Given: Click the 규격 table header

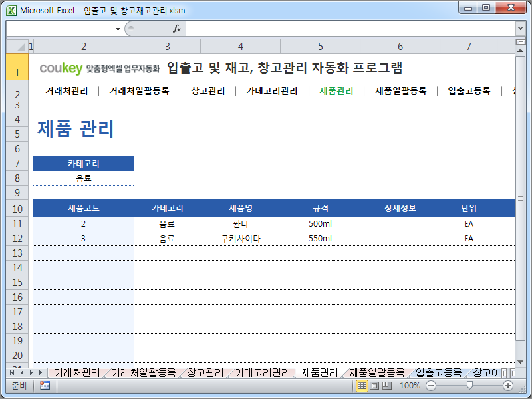Looking at the screenshot, I should pyautogui.click(x=321, y=208).
